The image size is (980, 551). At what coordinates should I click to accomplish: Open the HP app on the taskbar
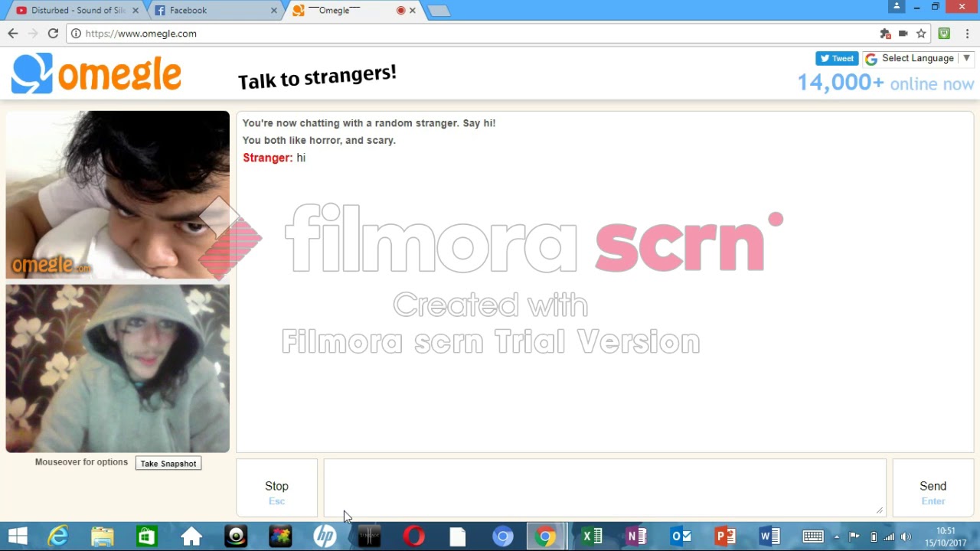(x=325, y=536)
